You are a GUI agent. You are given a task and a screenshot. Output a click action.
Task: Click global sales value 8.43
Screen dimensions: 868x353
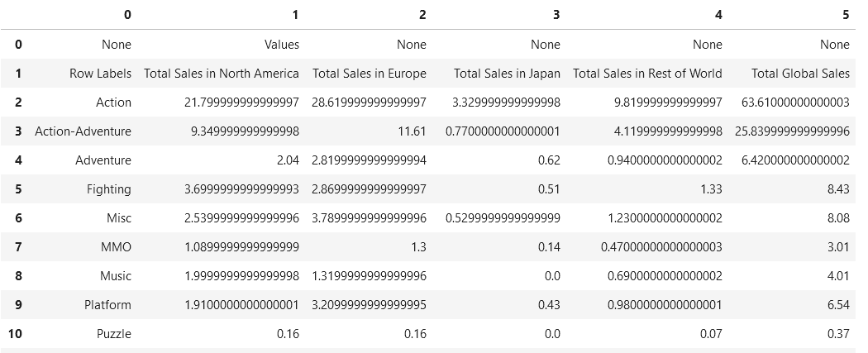(836, 189)
